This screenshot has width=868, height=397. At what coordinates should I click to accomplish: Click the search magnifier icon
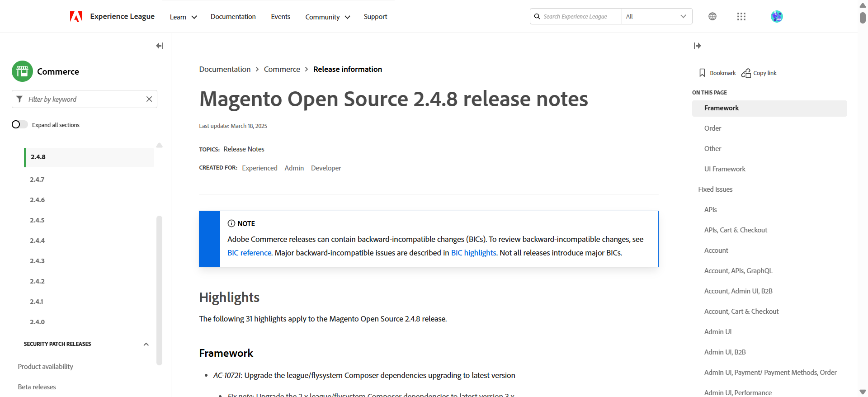537,16
